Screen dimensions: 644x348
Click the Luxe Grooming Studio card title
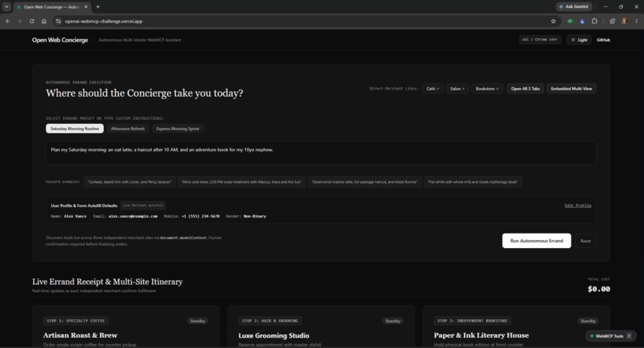coord(274,335)
